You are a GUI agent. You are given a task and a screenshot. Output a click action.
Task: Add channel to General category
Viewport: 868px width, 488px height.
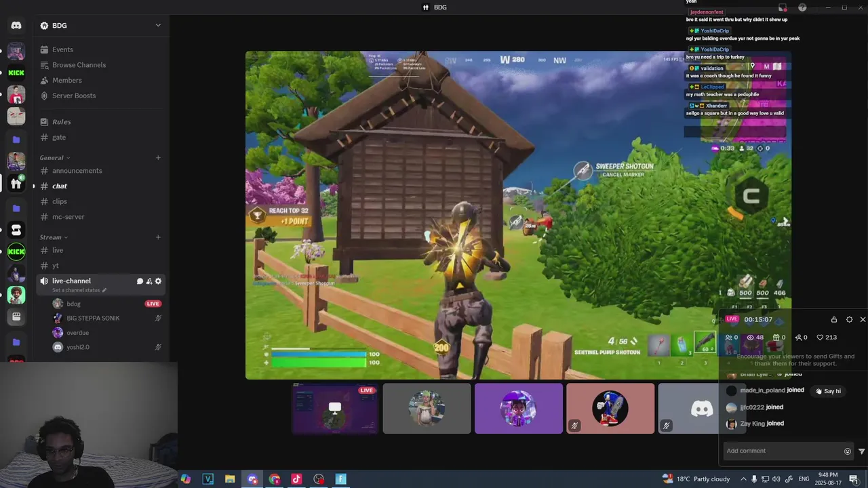point(158,158)
